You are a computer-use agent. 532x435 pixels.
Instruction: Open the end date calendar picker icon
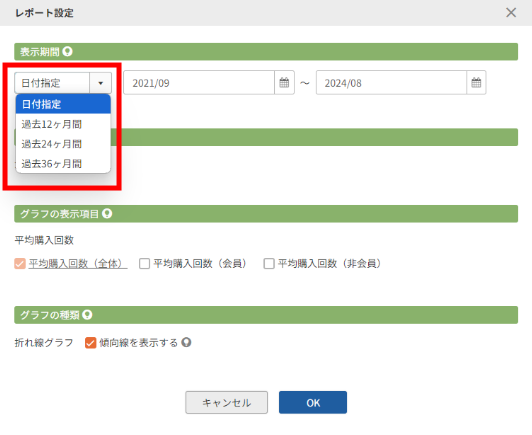tap(476, 82)
